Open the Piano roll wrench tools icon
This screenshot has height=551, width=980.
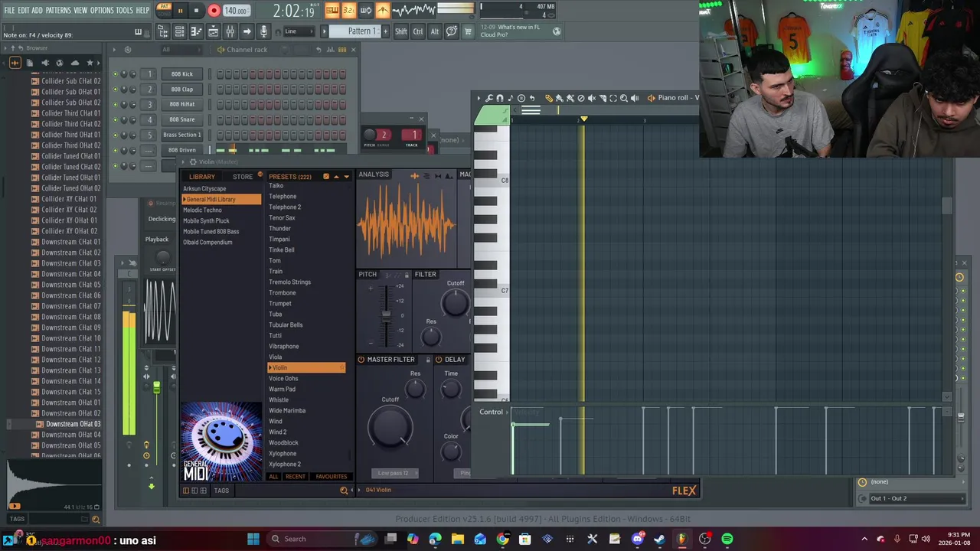[489, 98]
